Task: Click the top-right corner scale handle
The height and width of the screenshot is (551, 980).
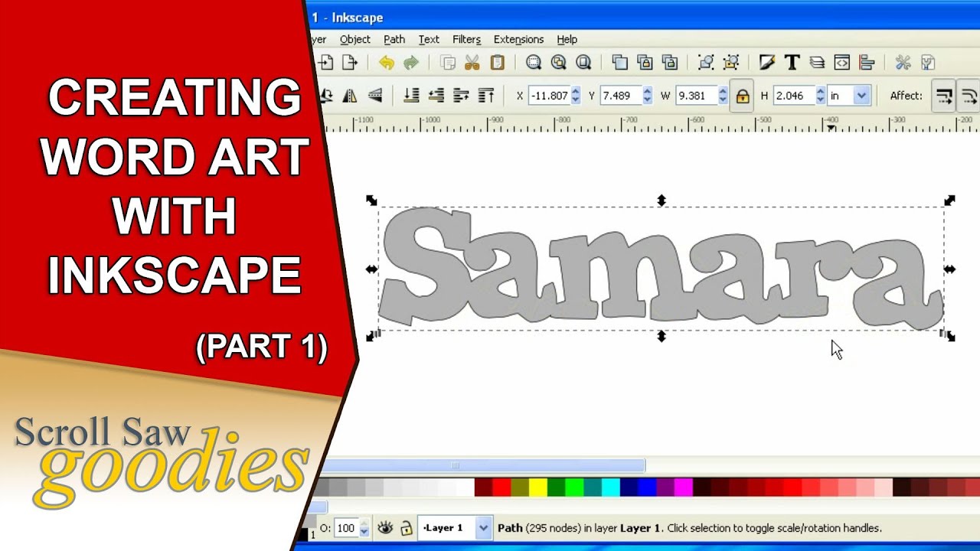Action: pyautogui.click(x=949, y=201)
